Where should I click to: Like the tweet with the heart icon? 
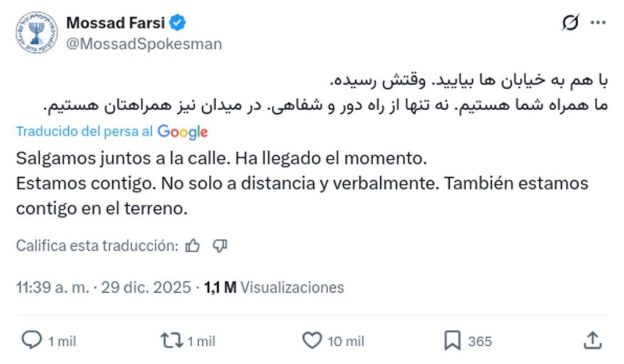pyautogui.click(x=313, y=341)
